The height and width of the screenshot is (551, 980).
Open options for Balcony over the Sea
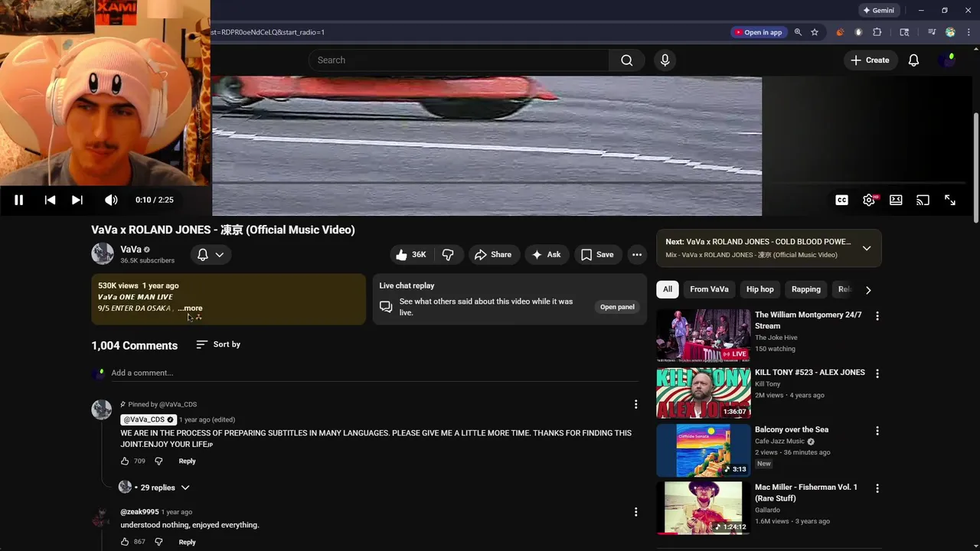click(877, 431)
